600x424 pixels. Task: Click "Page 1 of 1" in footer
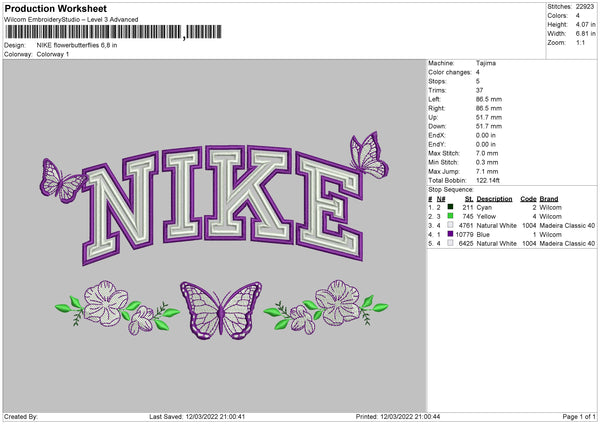pos(579,417)
